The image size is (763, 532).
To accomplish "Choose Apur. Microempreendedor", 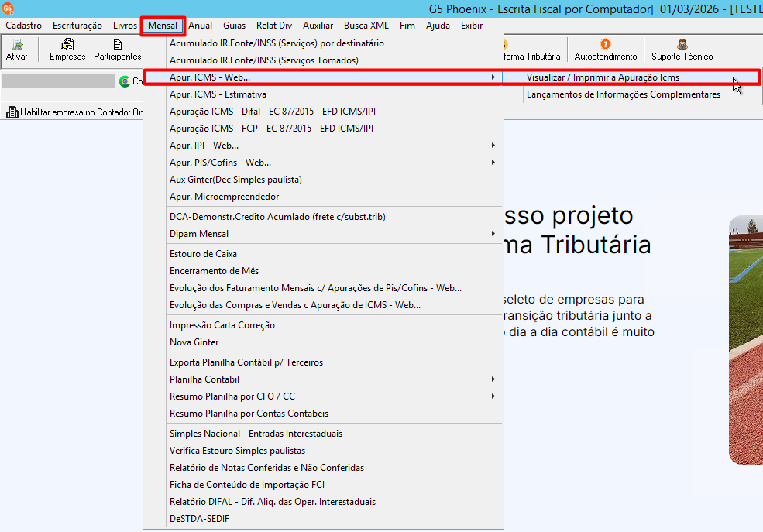I will 323,197.
